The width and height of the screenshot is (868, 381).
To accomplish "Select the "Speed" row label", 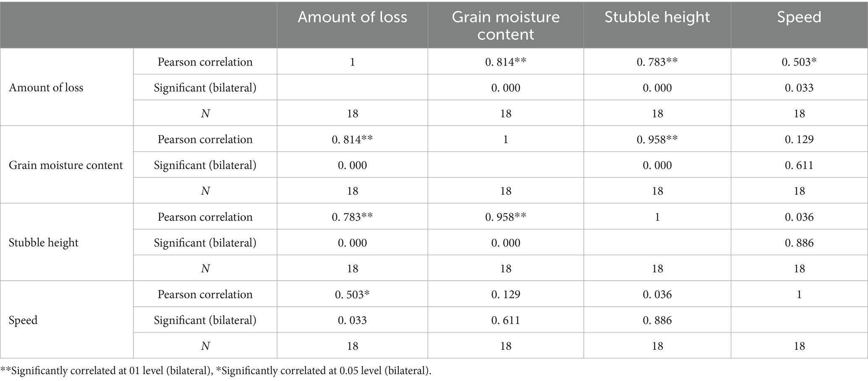I will (x=23, y=320).
